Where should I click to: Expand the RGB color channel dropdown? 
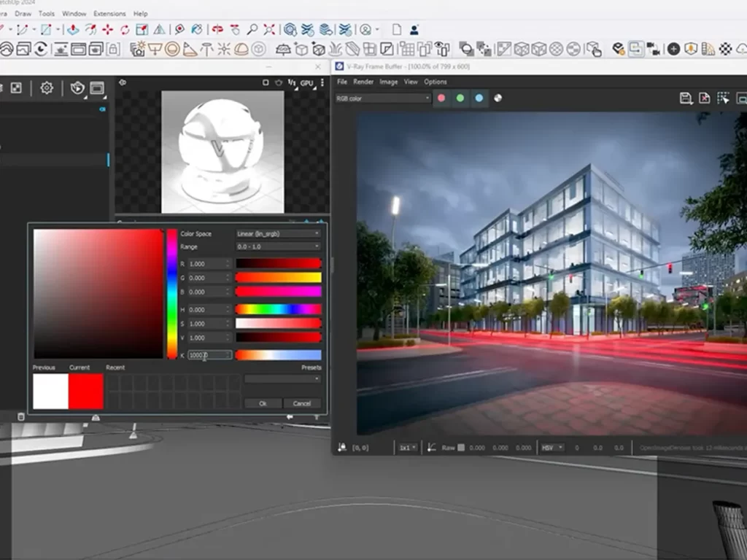383,98
